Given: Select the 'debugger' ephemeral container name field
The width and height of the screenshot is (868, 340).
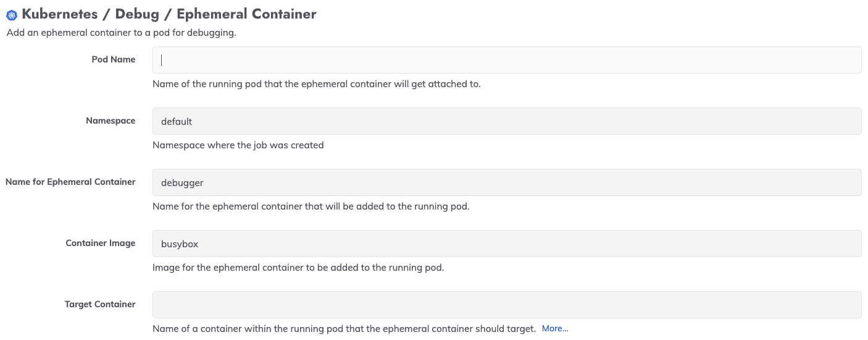Looking at the screenshot, I should tap(507, 182).
